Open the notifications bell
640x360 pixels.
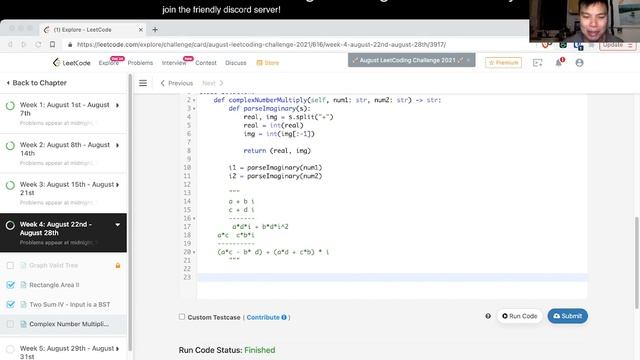(x=559, y=62)
